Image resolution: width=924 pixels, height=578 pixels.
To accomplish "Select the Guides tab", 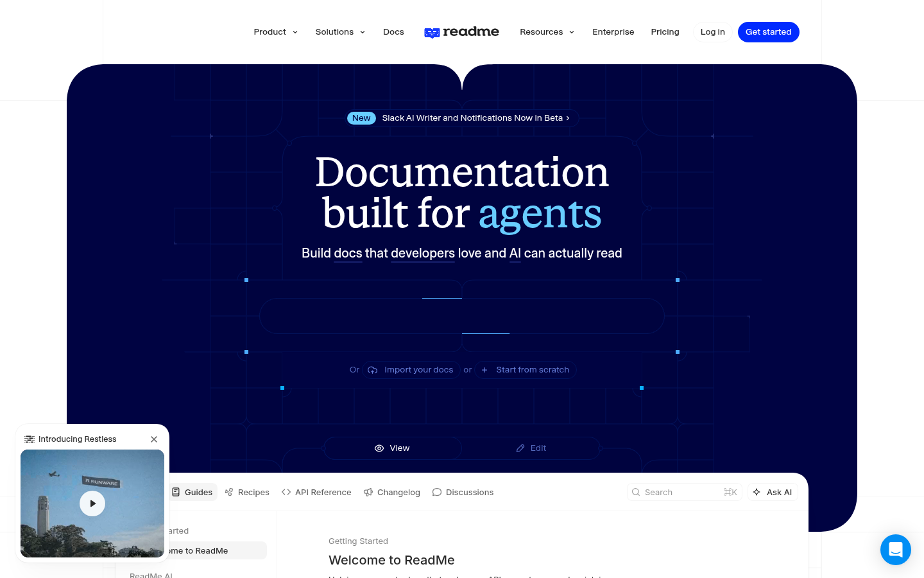I will point(193,492).
